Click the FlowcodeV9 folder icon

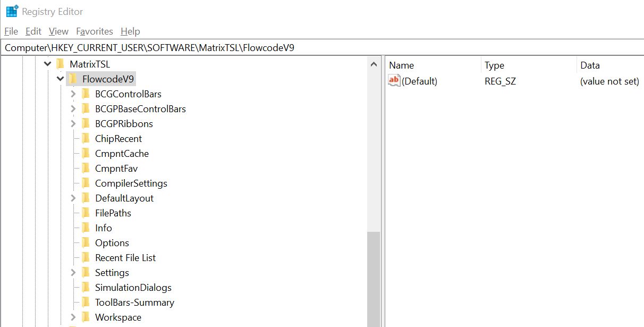(73, 79)
